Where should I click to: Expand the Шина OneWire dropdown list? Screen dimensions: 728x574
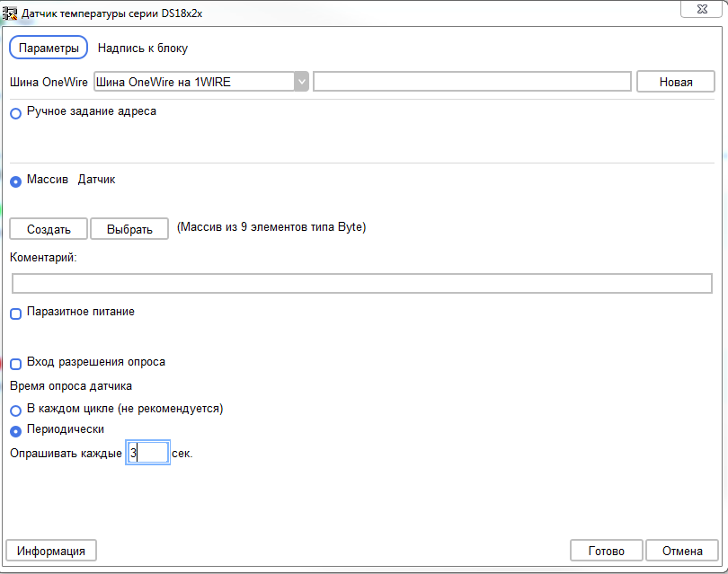point(301,82)
